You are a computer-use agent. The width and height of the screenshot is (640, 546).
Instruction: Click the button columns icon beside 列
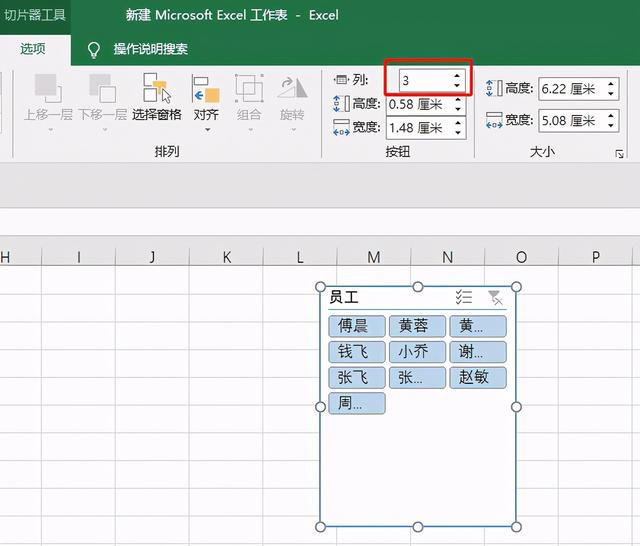[x=342, y=80]
